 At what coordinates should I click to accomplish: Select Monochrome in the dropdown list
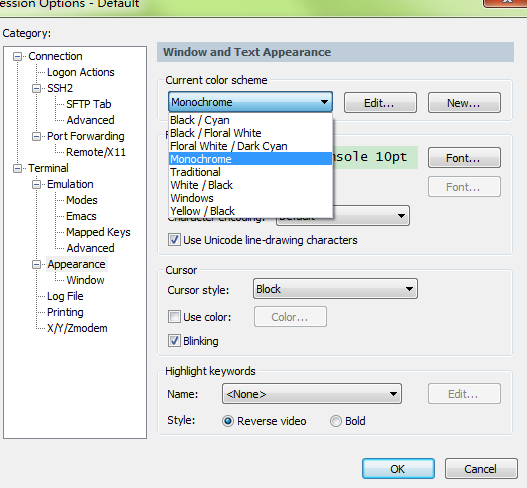(250, 159)
